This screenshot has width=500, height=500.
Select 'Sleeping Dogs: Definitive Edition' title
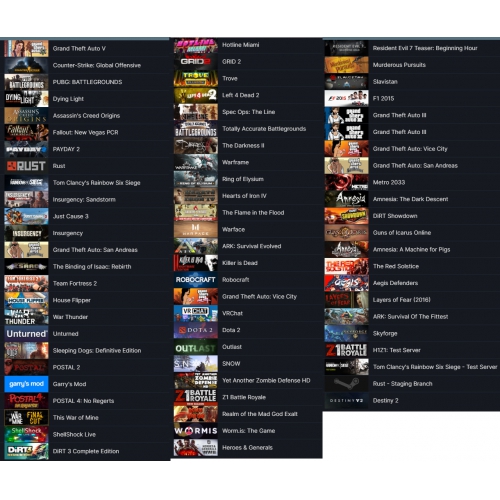point(97,351)
